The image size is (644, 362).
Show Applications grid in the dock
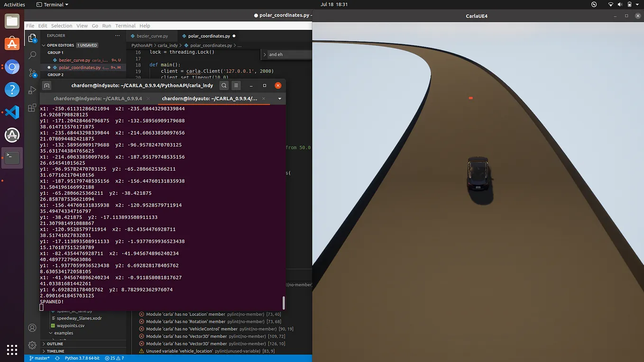[x=12, y=350]
